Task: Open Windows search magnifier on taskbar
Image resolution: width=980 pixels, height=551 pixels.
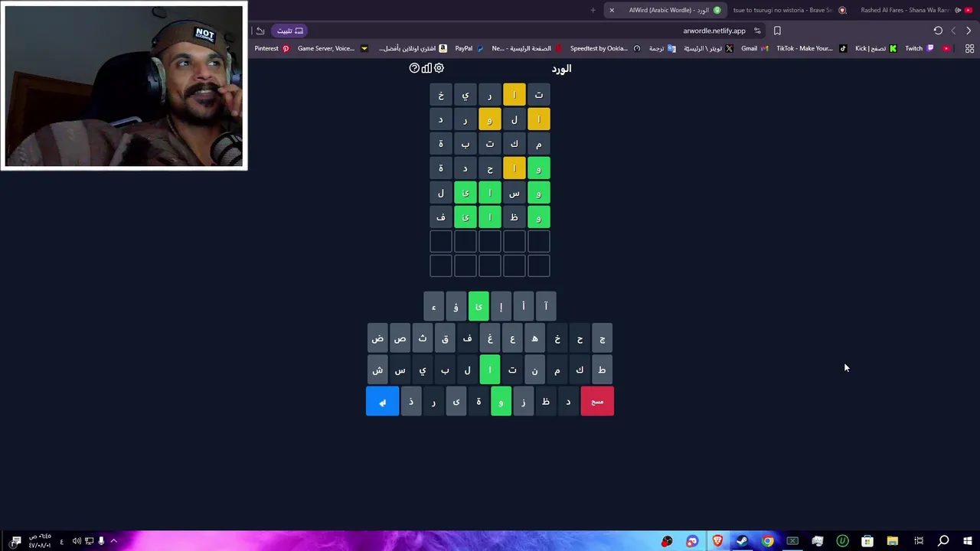Action: (x=943, y=541)
